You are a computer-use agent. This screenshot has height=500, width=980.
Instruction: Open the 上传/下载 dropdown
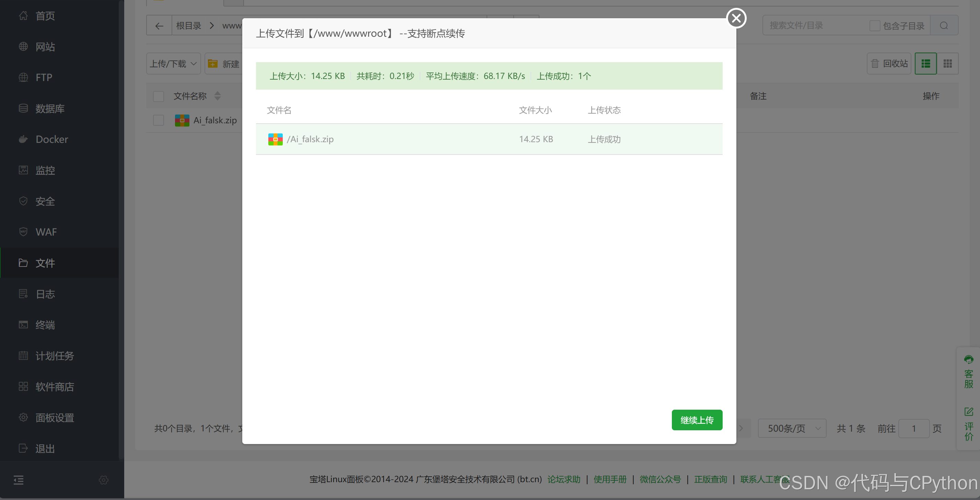tap(174, 64)
